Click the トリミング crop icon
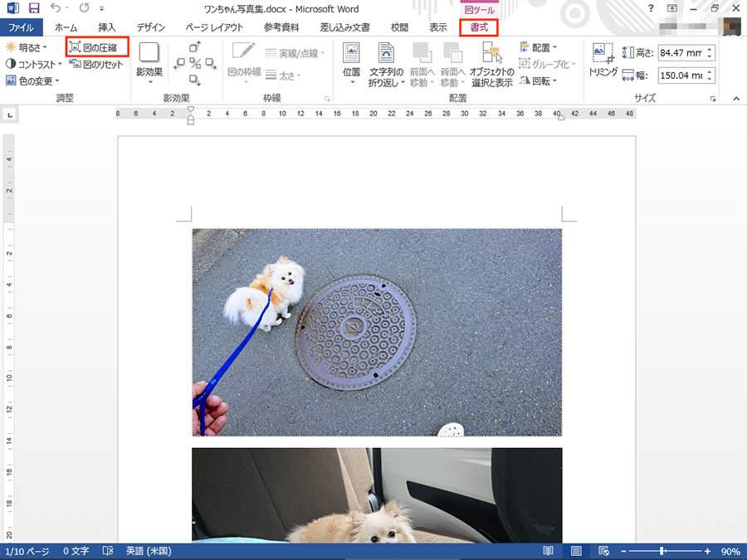The width and height of the screenshot is (747, 560). coord(603,53)
